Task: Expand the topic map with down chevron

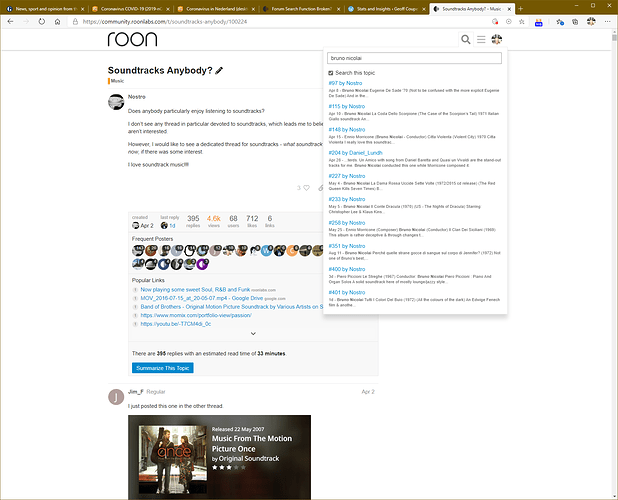Action: (x=253, y=333)
